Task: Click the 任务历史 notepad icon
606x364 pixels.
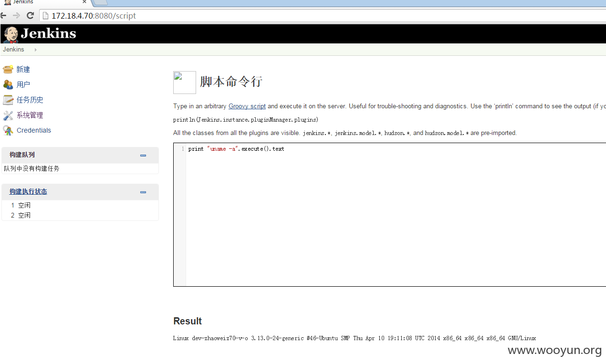Action: [8, 100]
